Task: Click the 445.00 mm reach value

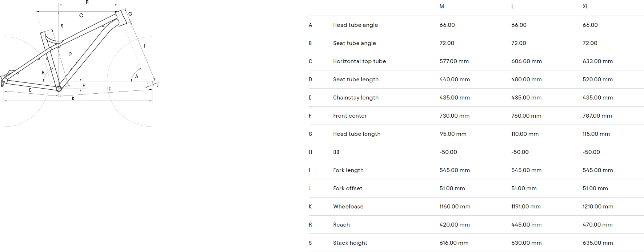Action: [x=526, y=225]
